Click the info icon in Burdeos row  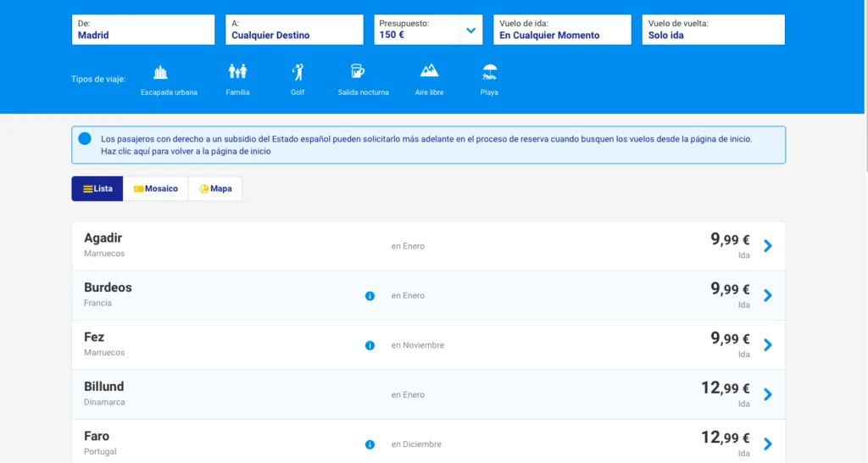[370, 296]
